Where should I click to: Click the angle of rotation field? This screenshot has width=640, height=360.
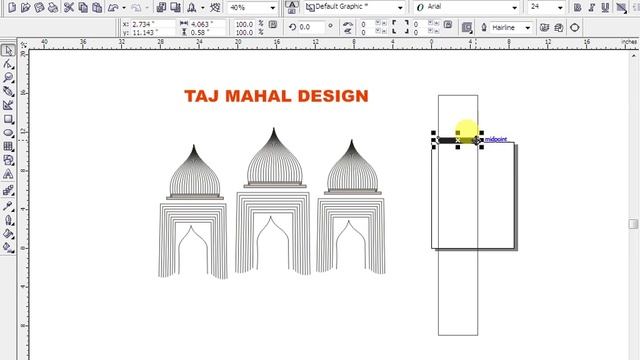pyautogui.click(x=312, y=27)
